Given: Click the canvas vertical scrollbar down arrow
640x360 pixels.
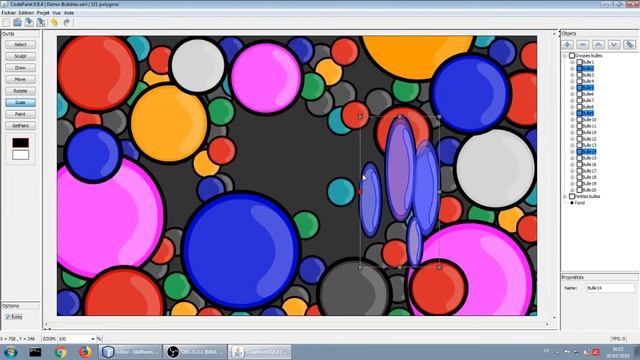Looking at the screenshot, I should [554, 318].
